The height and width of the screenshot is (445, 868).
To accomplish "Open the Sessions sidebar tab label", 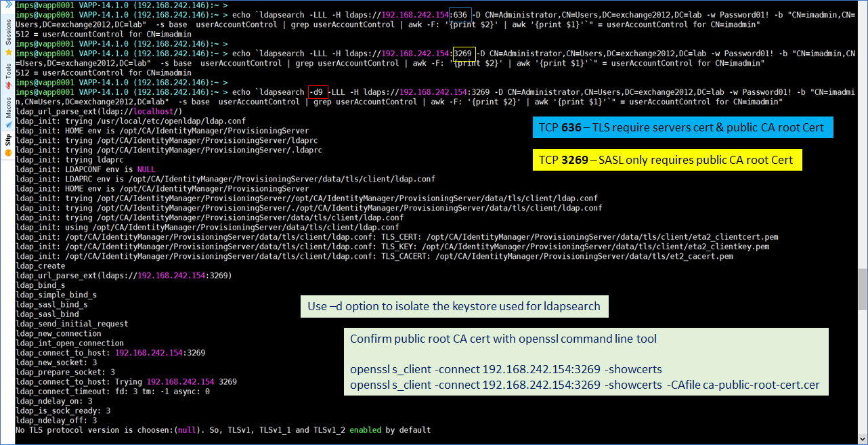I will coord(7,31).
